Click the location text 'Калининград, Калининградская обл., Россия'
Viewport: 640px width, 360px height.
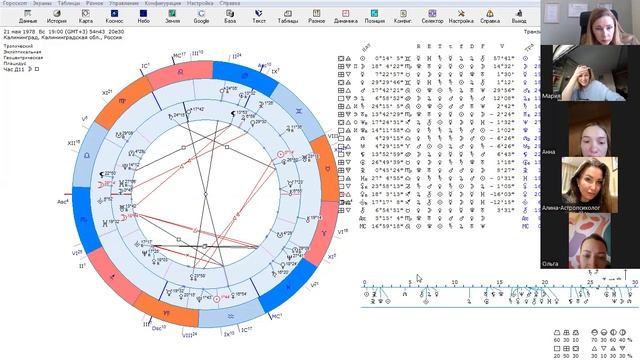[x=62, y=37]
